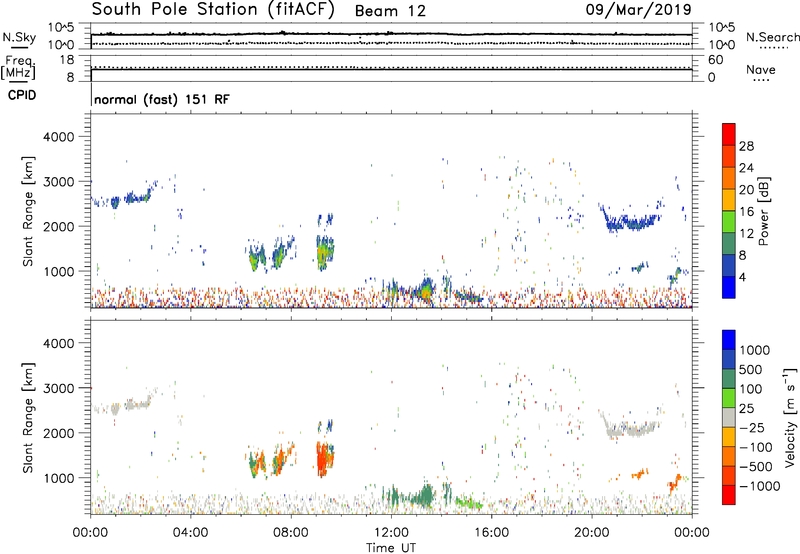Click the orange echo cluster near 09:00 in velocity panel
This screenshot has width=800, height=554.
323,459
